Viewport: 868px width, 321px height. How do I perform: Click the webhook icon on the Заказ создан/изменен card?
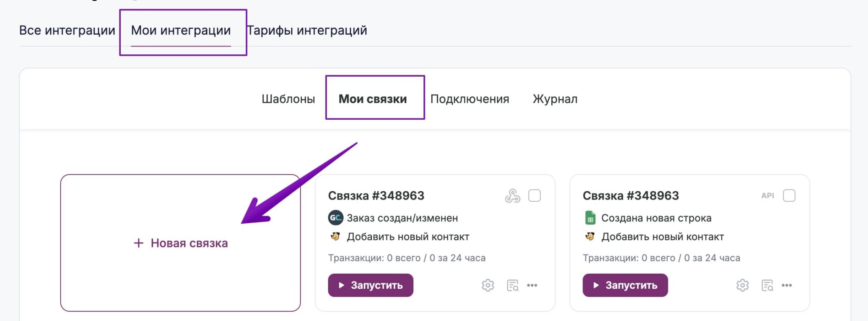(513, 195)
